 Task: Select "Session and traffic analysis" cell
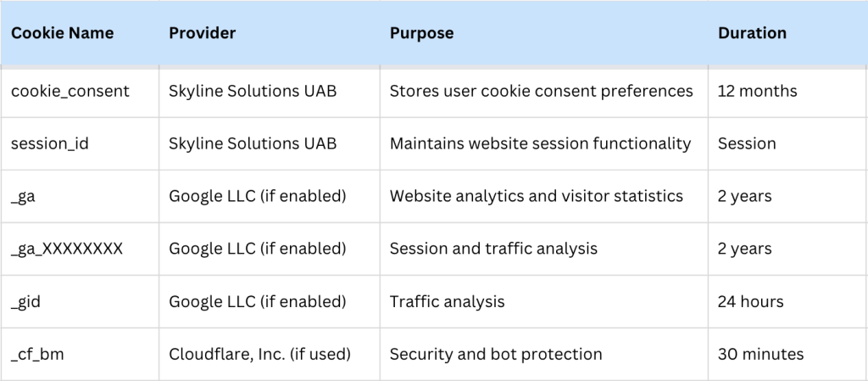(x=493, y=249)
